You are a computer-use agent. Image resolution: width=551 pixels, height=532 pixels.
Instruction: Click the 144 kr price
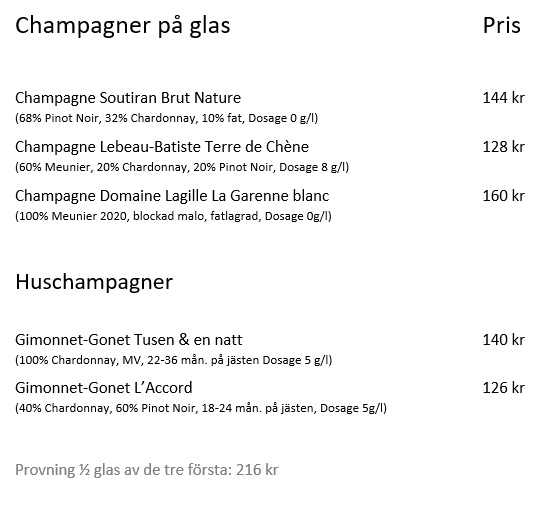[x=504, y=98]
